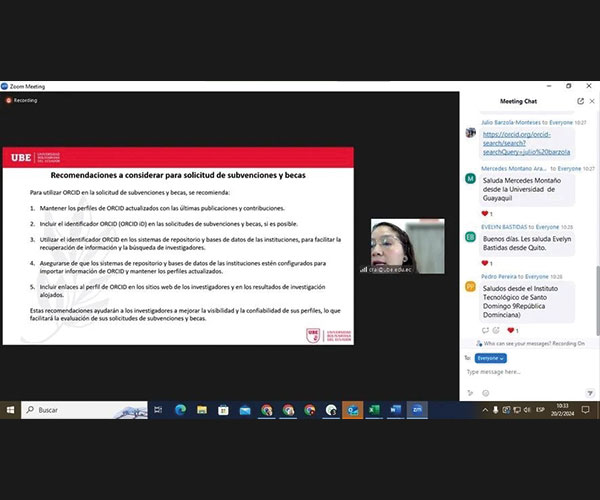600x500 pixels.
Task: Click the microphone tray icon
Action: pyautogui.click(x=496, y=410)
